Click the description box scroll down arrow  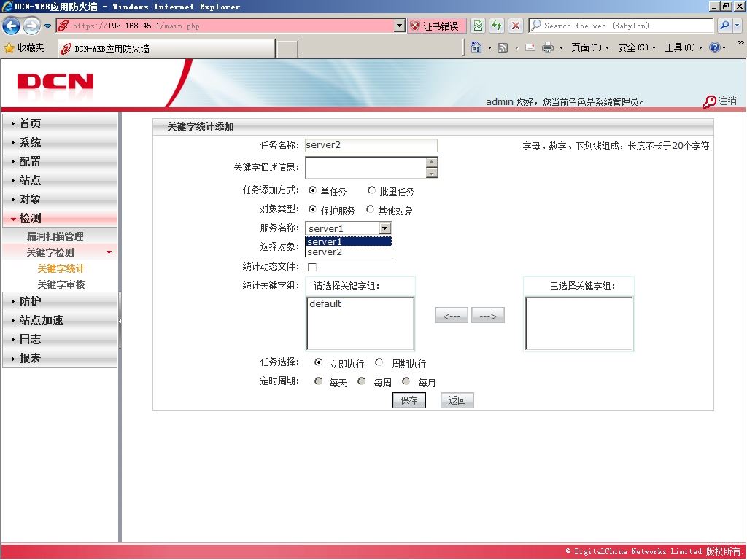coord(432,173)
